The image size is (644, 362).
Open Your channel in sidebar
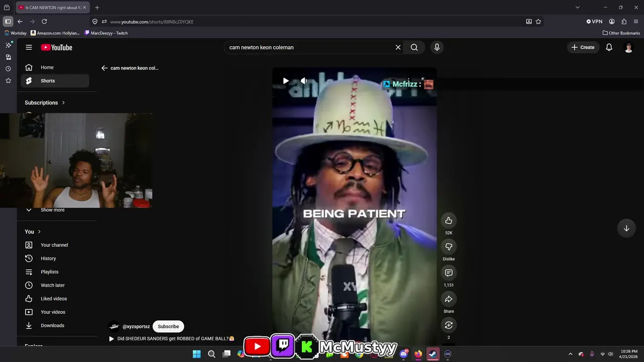coord(55,245)
